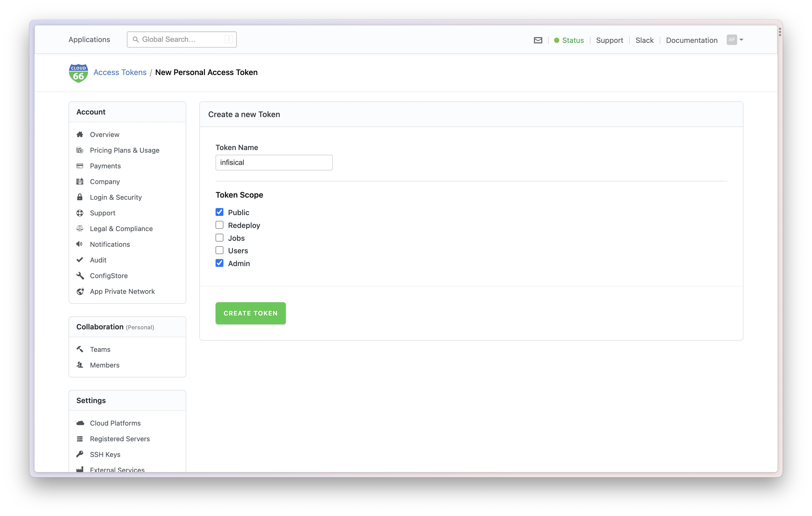Uncheck the Public scope checkbox

tap(219, 212)
